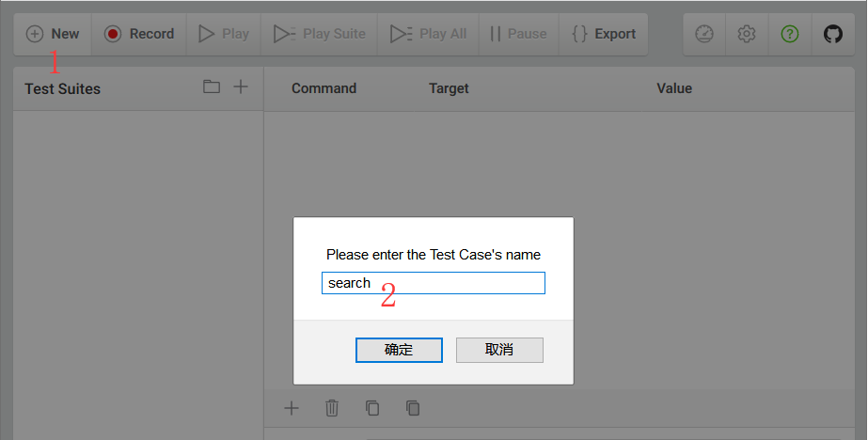Delete command with the trash icon
The height and width of the screenshot is (440, 868).
tap(332, 408)
